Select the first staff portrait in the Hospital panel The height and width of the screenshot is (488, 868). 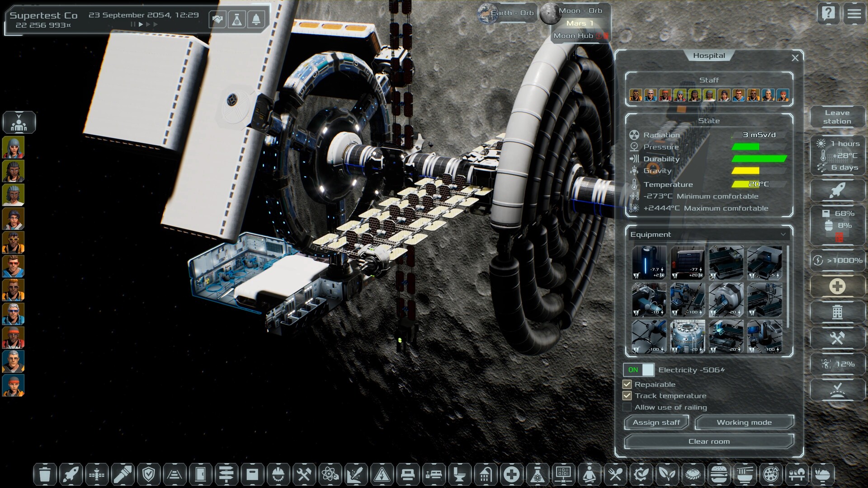635,95
